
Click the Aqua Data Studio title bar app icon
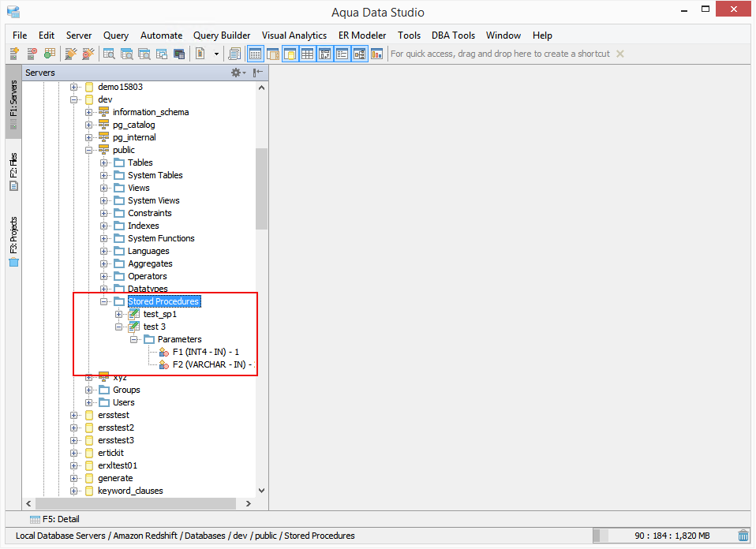pyautogui.click(x=13, y=12)
